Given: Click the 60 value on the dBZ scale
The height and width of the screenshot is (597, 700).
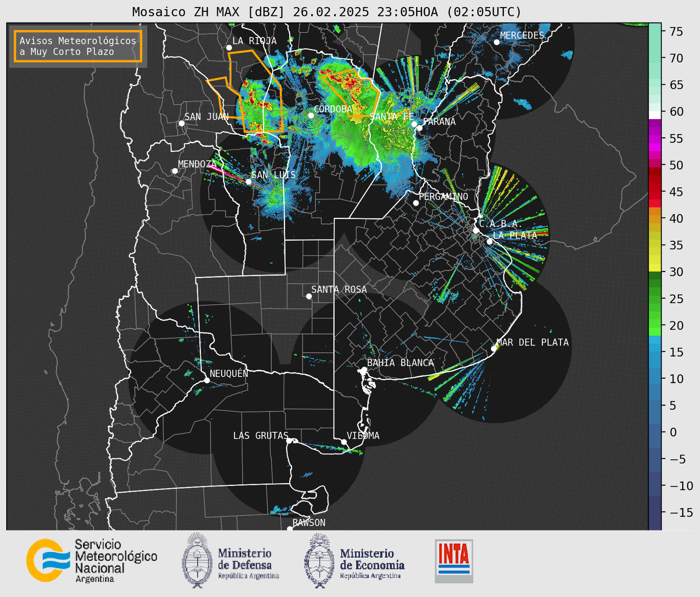Looking at the screenshot, I should tap(676, 112).
